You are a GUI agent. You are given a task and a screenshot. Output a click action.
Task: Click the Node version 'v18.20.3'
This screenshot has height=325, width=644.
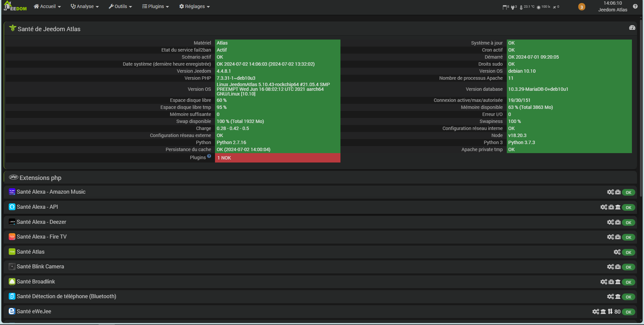517,135
